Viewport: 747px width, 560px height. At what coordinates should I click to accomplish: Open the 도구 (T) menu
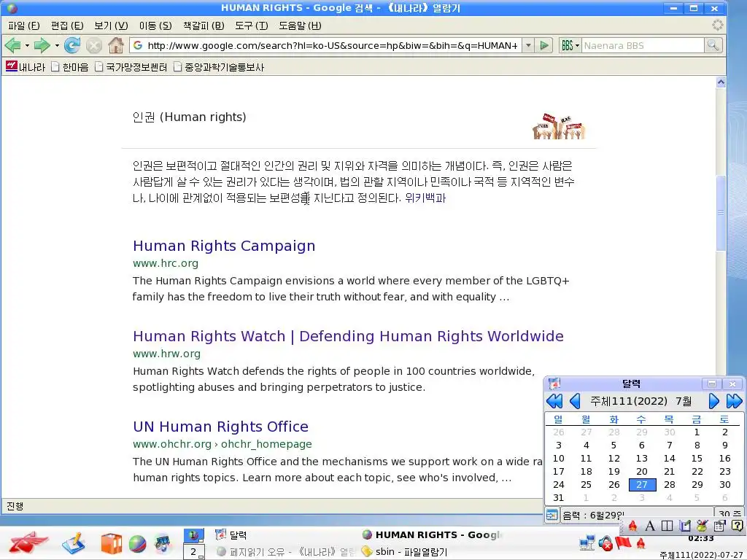click(x=252, y=26)
